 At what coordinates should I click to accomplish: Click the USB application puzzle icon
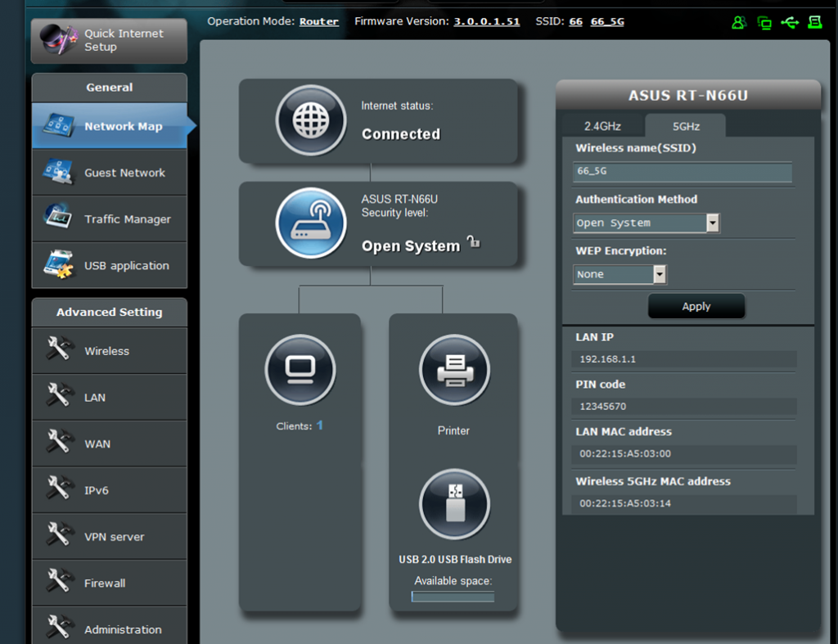[x=59, y=264]
